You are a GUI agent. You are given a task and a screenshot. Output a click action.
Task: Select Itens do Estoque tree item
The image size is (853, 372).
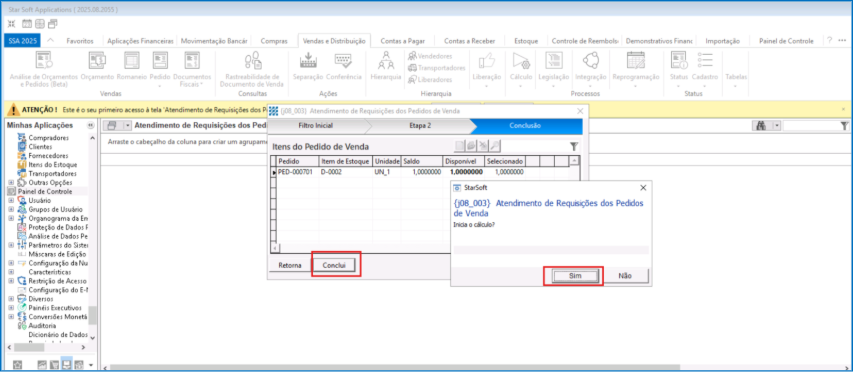pos(53,165)
